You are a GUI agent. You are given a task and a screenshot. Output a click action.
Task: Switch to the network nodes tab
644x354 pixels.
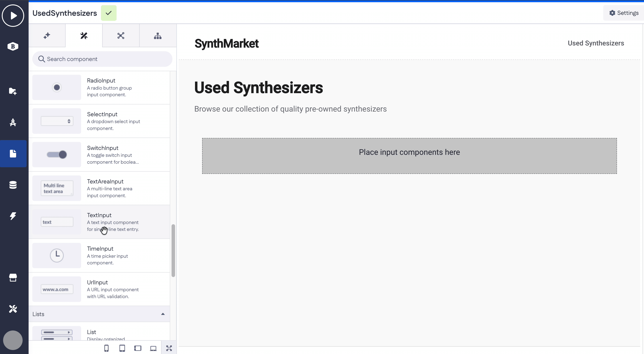[x=121, y=36]
